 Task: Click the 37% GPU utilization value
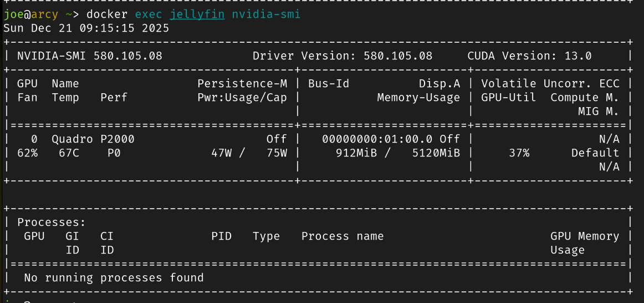[x=519, y=153]
